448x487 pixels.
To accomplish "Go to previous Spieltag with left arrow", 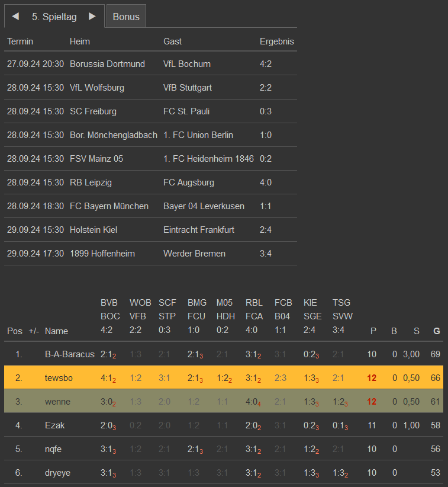I will pyautogui.click(x=16, y=17).
